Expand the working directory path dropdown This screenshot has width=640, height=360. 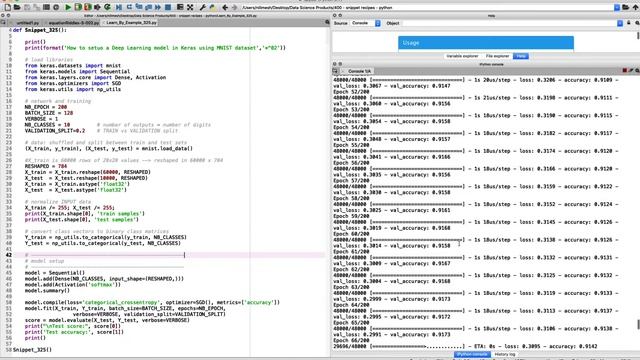tap(617, 7)
